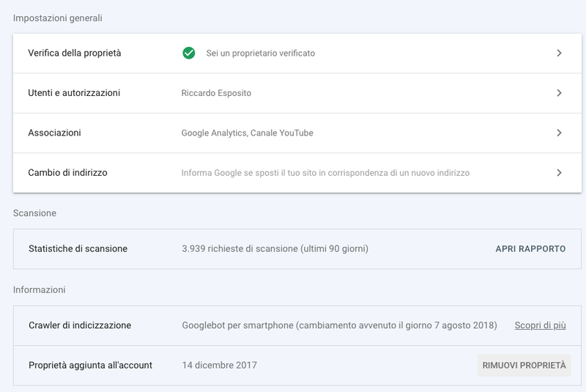Open Utenti e autorizzazioni via its chevron arrow
Image resolution: width=586 pixels, height=392 pixels.
click(559, 93)
